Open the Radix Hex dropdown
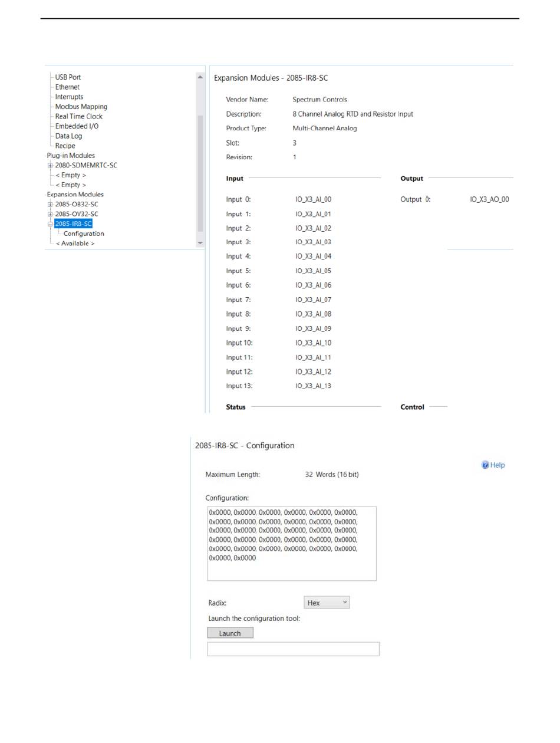This screenshot has height=743, width=560. pos(327,603)
